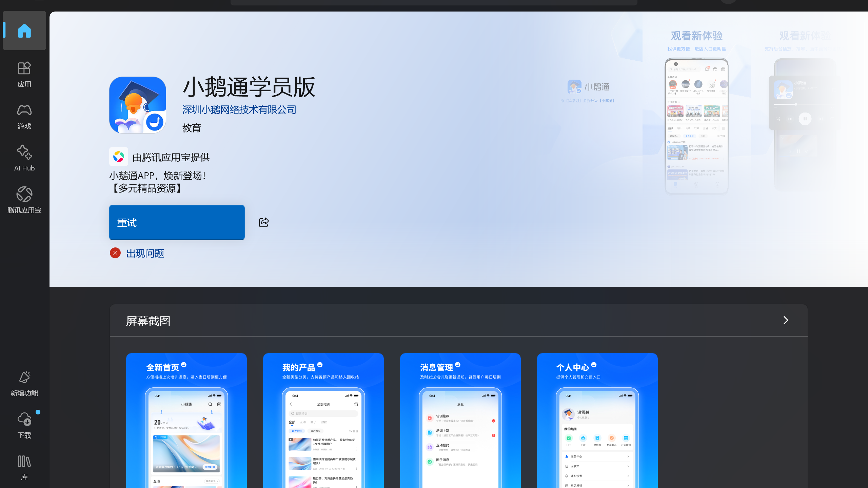Open the 应用 (Apps) section
This screenshot has height=488, width=868.
pos(24,75)
